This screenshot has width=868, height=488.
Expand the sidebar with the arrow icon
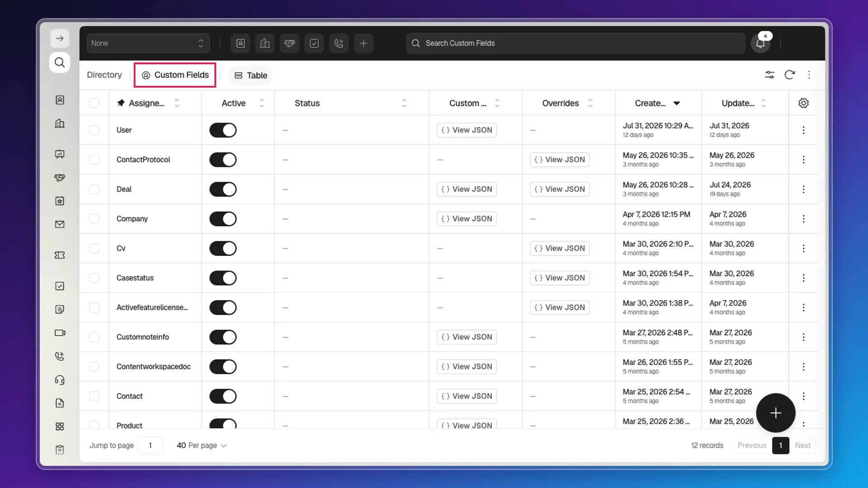(60, 38)
